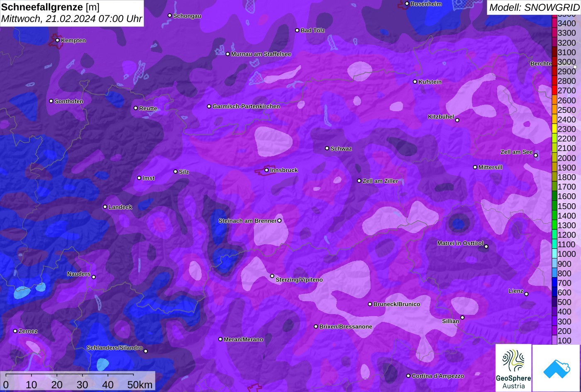
Task: Click the legend value '3400'
Action: 567,24
